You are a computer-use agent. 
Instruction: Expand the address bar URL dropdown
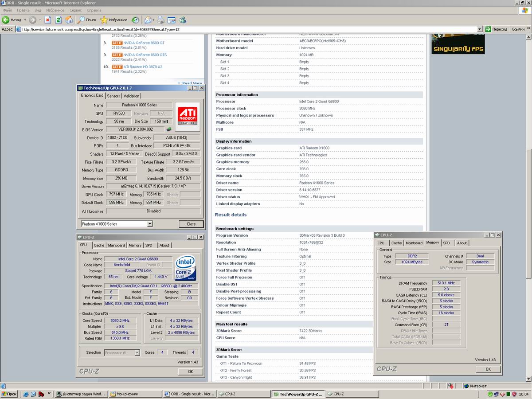point(480,29)
